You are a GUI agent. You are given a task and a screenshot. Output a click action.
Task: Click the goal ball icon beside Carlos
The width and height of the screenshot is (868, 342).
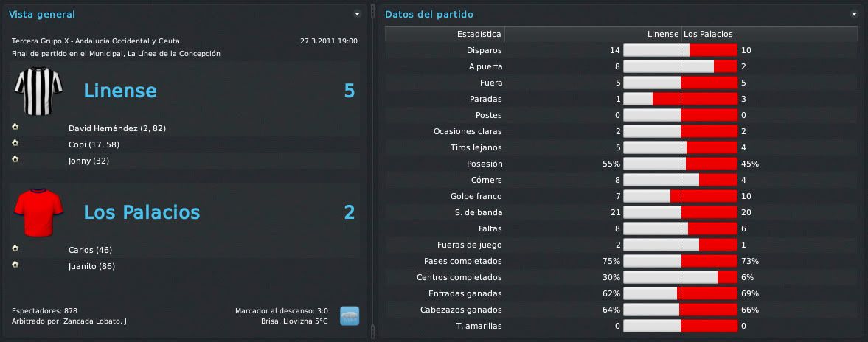pos(15,248)
